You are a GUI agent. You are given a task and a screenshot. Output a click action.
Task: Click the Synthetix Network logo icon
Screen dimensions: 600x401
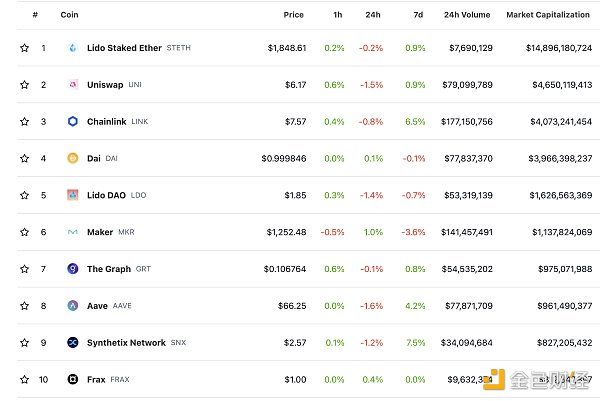point(72,342)
